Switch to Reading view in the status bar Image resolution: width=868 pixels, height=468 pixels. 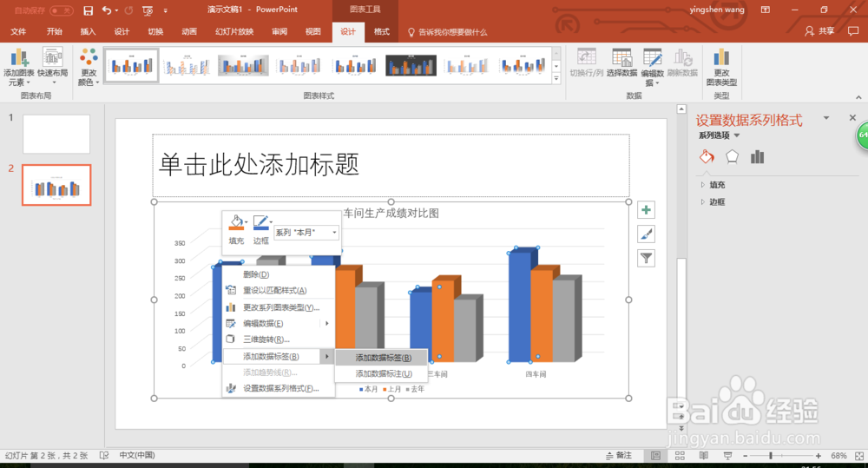click(x=704, y=455)
